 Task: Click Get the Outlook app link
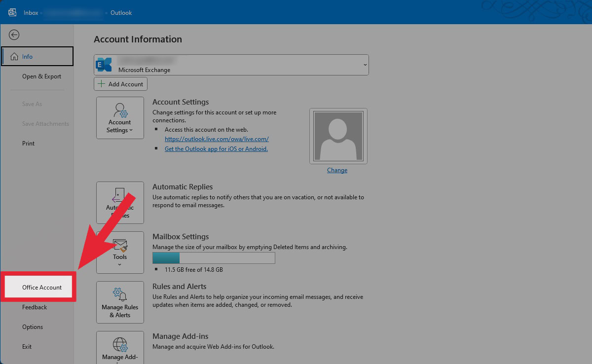216,149
